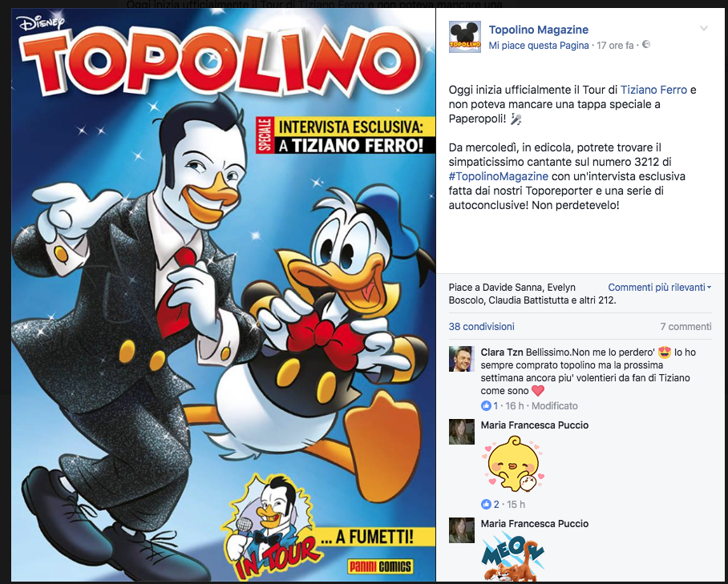Click the public globe privacy icon

[646, 45]
